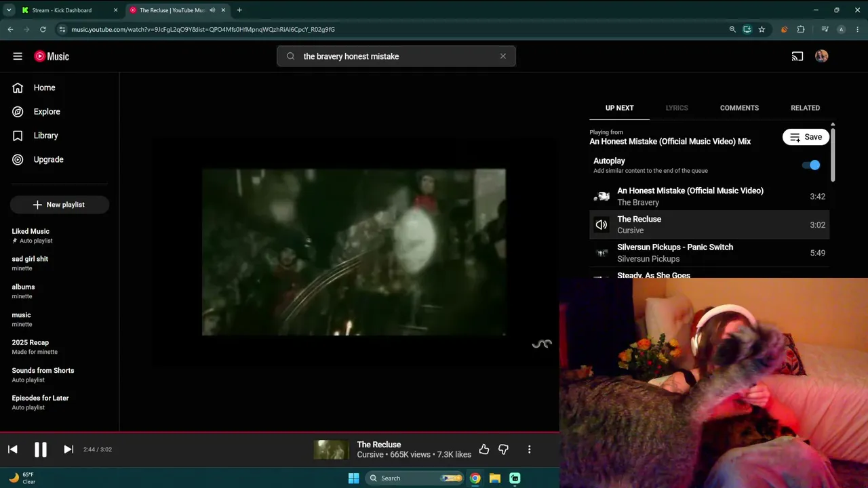The height and width of the screenshot is (488, 868).
Task: Click An Honest Mistake queue thumbnail
Action: coord(601,197)
